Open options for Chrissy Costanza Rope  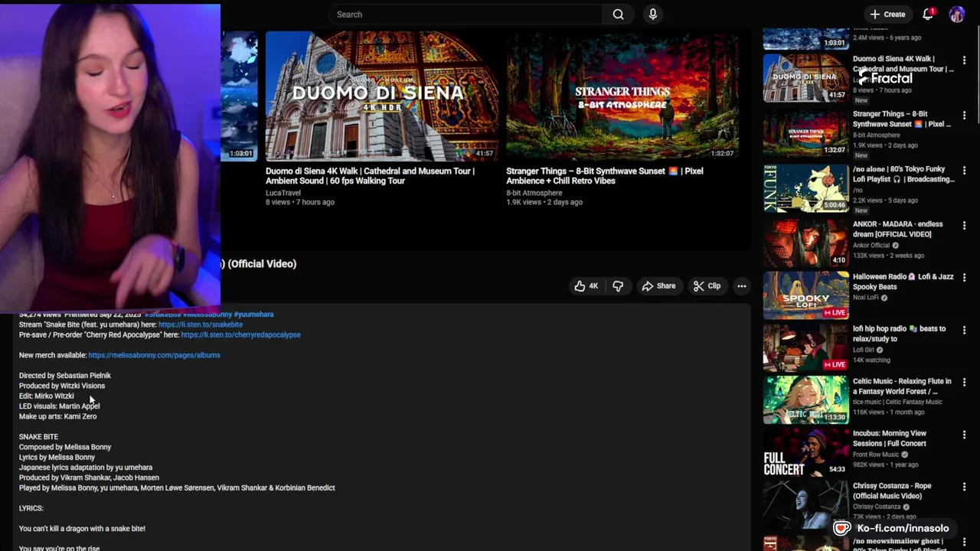964,487
